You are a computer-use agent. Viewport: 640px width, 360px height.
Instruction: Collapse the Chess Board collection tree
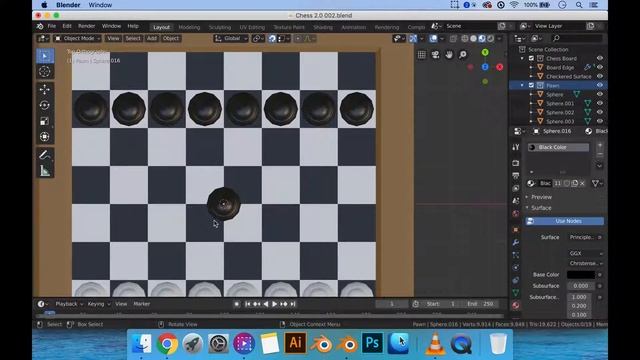pos(522,58)
